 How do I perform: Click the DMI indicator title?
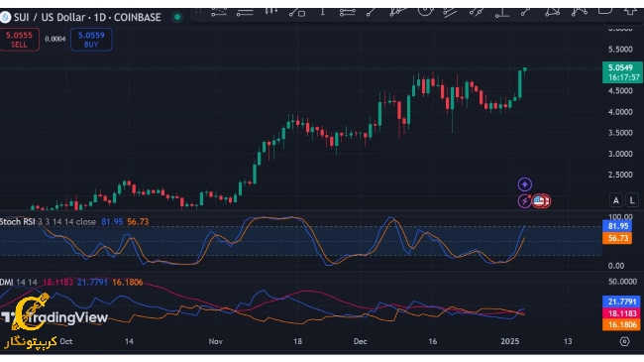point(6,283)
